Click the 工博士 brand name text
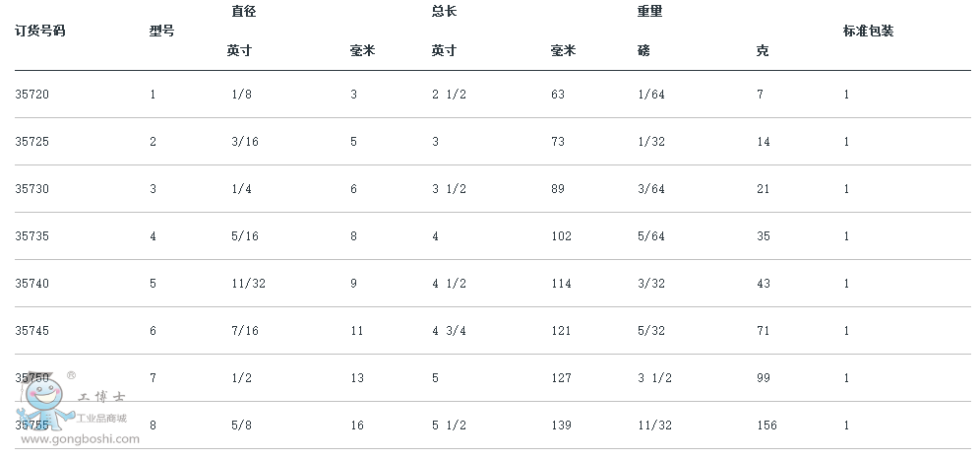Viewport: 980px width, 458px height. (x=101, y=398)
